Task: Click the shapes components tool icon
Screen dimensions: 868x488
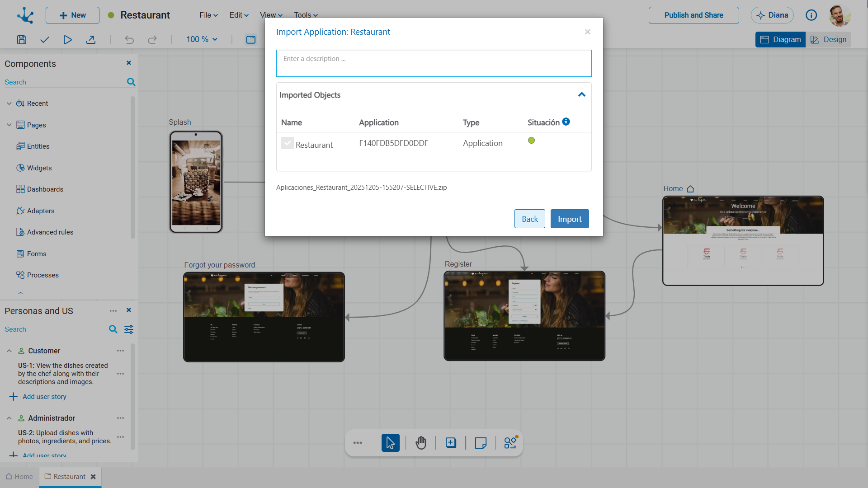Action: (x=510, y=443)
